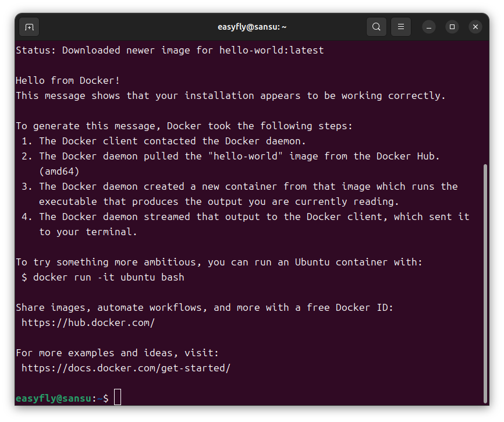
Task: Minimize the terminal window
Action: pyautogui.click(x=429, y=27)
